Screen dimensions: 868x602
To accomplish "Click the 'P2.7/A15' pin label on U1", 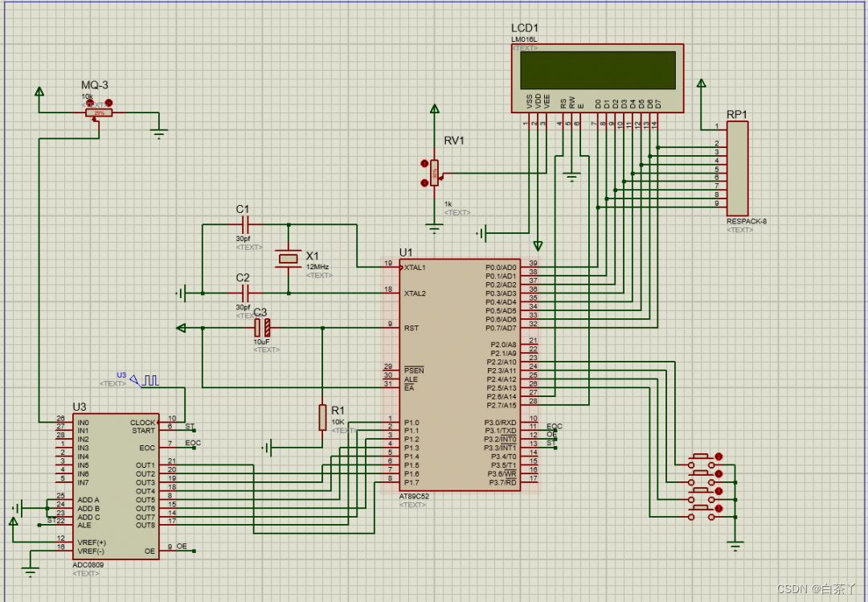I will tap(502, 405).
